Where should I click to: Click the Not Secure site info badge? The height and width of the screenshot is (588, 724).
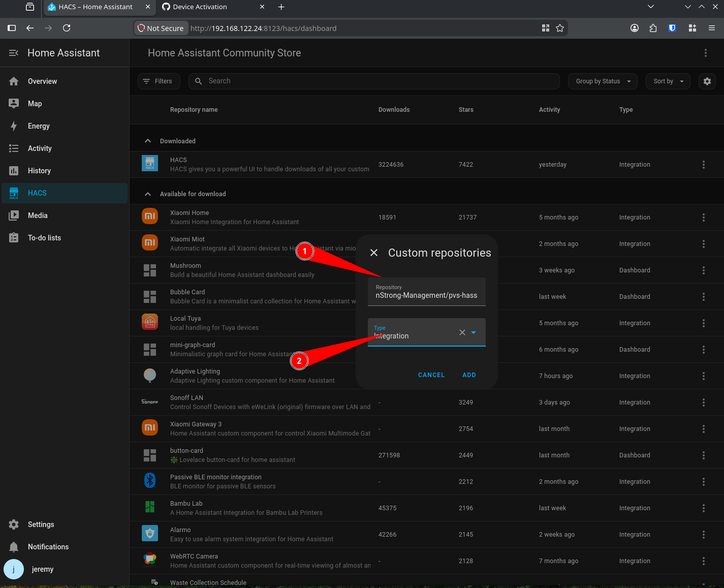161,28
